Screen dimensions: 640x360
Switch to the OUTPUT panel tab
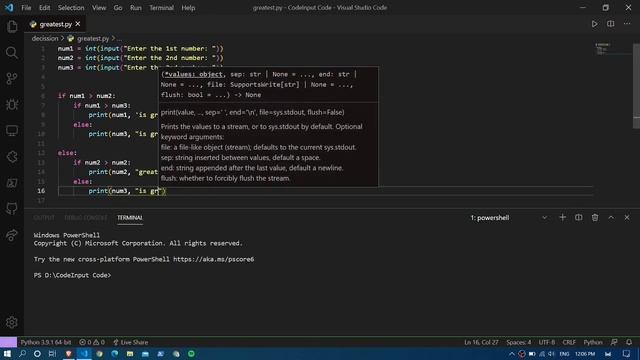pos(44,218)
